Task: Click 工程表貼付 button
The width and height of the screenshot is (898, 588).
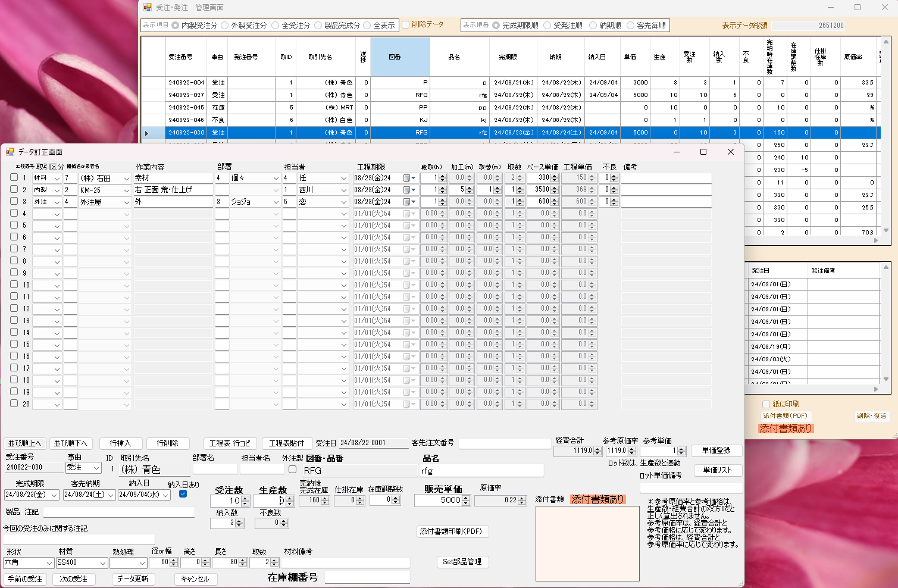Action: tap(286, 443)
